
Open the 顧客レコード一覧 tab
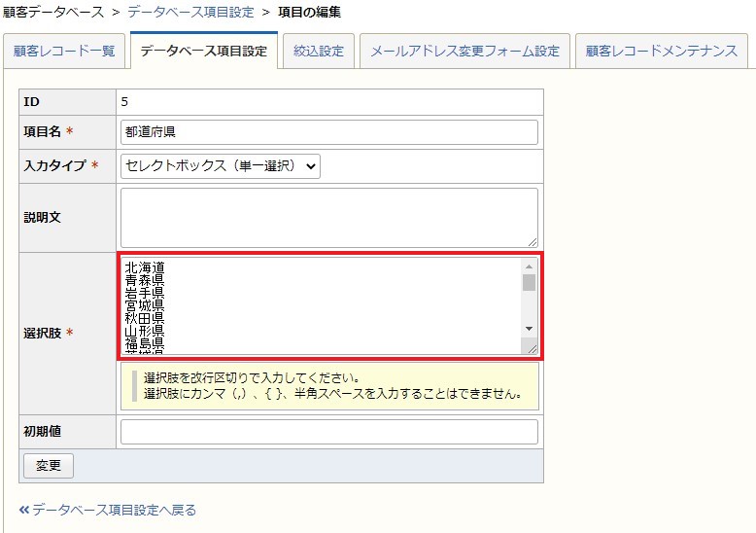point(64,51)
